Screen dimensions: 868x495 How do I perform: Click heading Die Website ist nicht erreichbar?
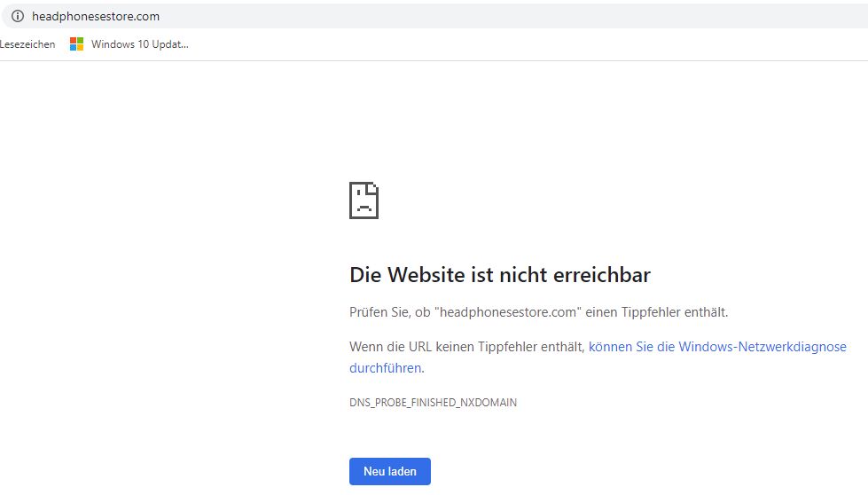point(500,275)
